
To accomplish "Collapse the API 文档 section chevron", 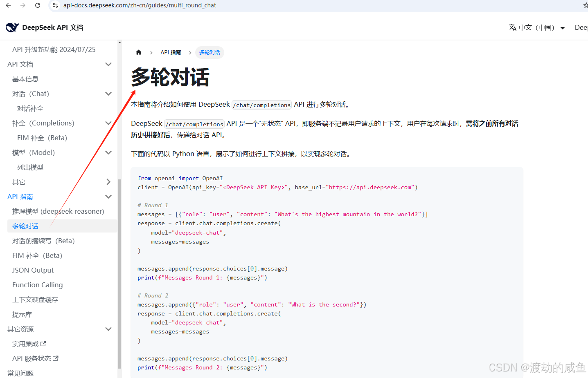I will (108, 64).
